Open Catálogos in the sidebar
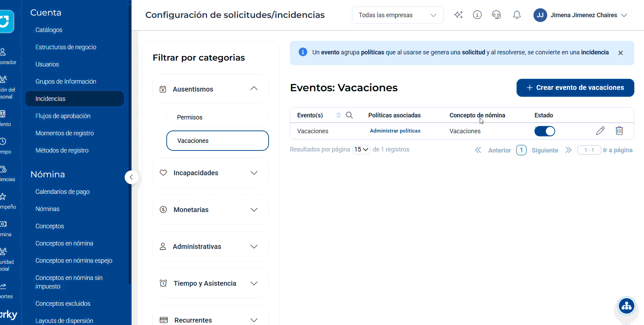644x325 pixels. click(x=49, y=30)
